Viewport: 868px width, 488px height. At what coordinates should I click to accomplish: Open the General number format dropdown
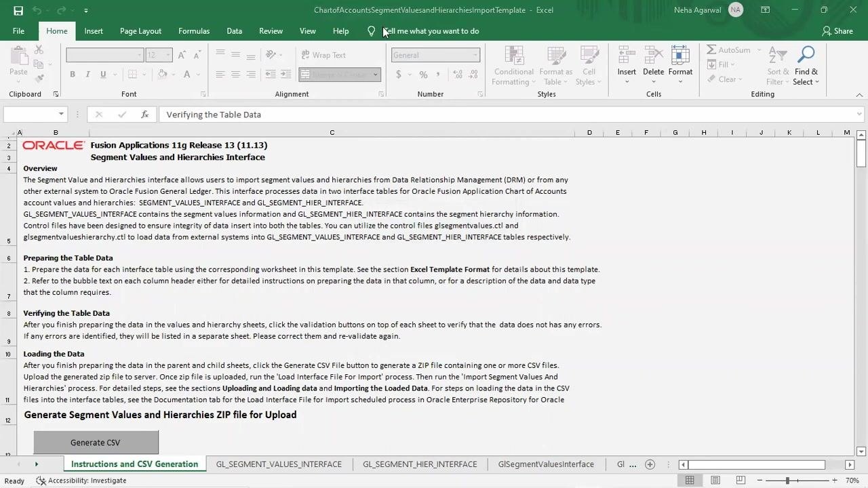[x=475, y=55]
